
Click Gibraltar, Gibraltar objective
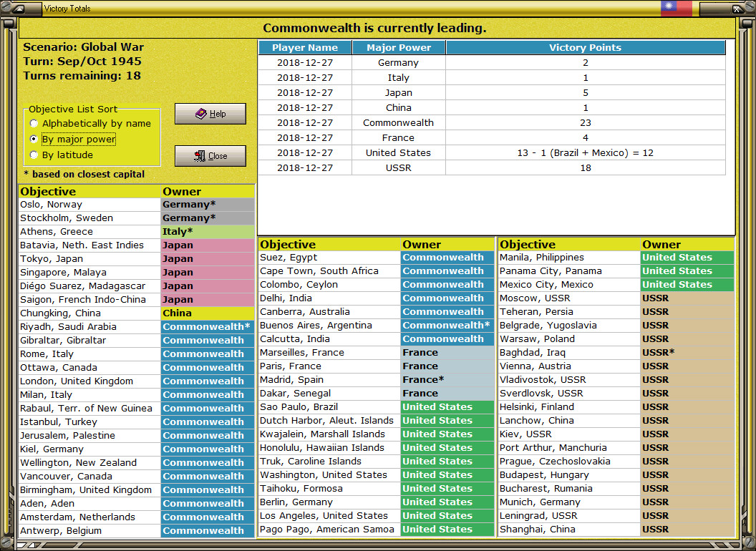89,341
